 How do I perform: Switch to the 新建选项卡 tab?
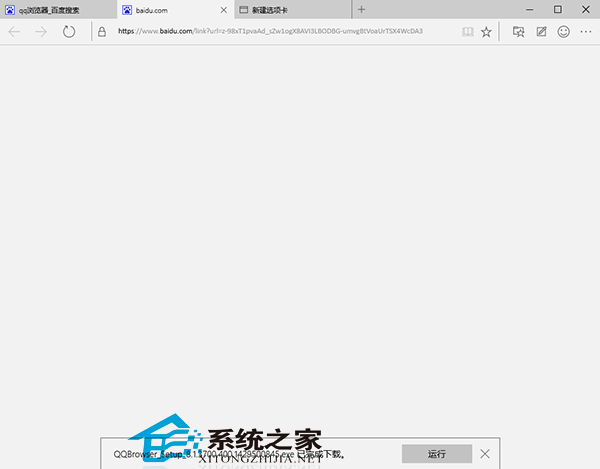(x=293, y=10)
